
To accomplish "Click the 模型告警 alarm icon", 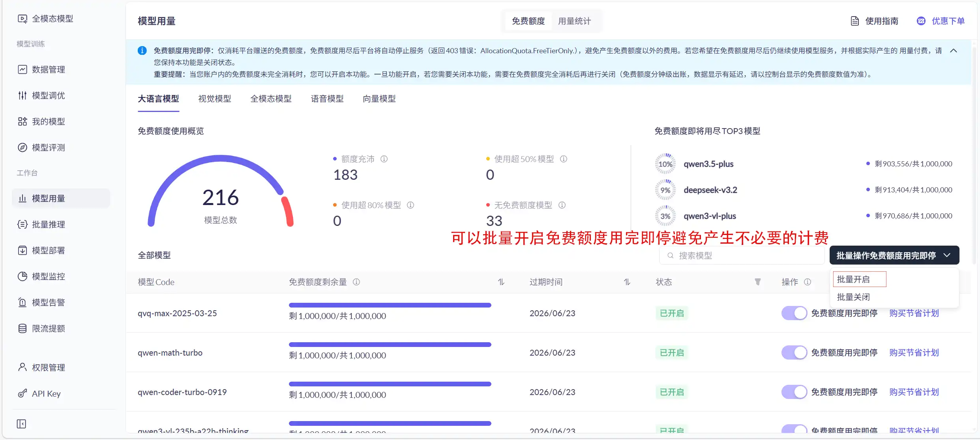I will coord(22,302).
